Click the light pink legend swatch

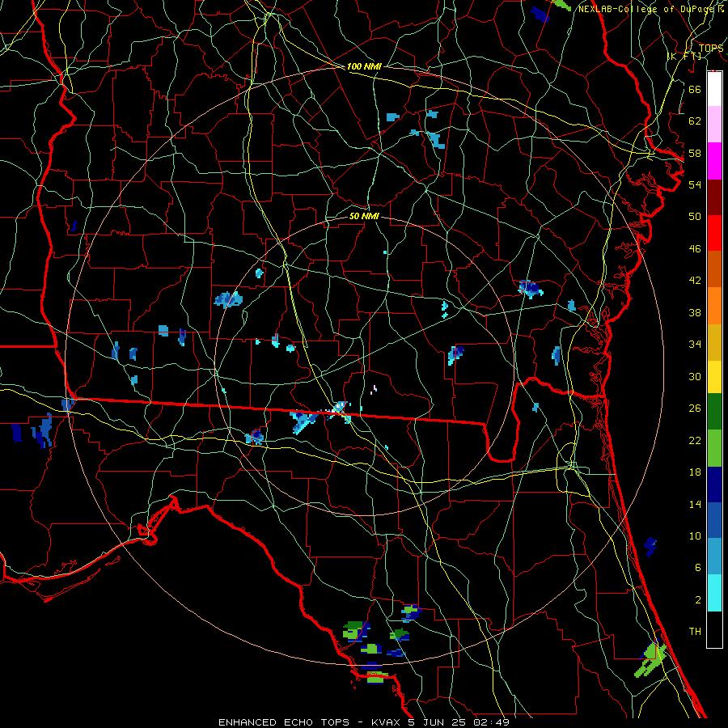tap(714, 125)
